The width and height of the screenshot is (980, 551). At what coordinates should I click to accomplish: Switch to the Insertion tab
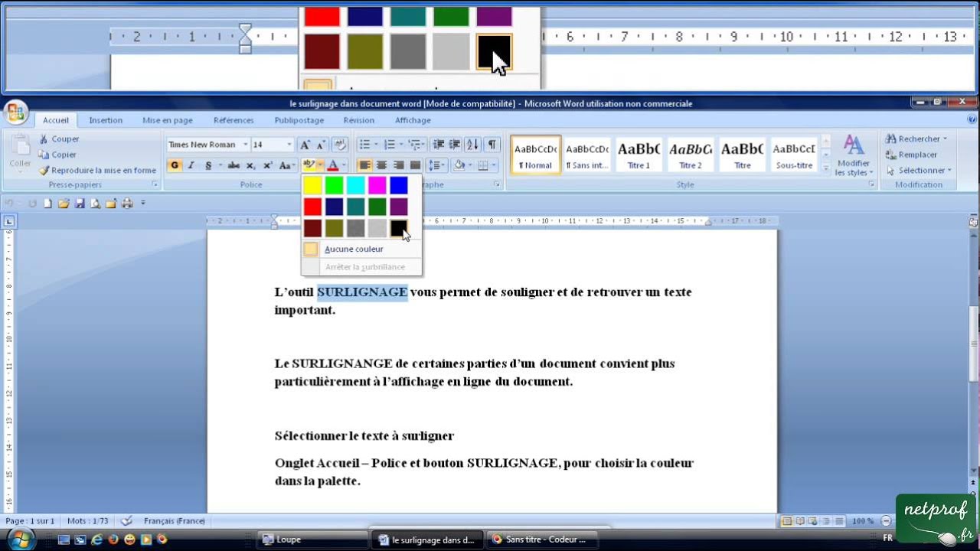pos(106,120)
